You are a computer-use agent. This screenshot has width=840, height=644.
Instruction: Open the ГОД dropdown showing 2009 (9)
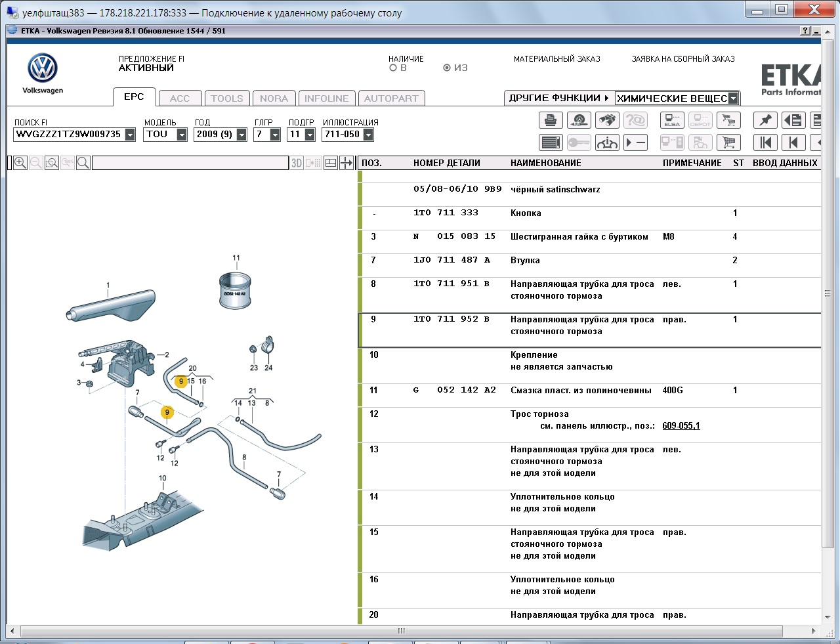tap(241, 135)
